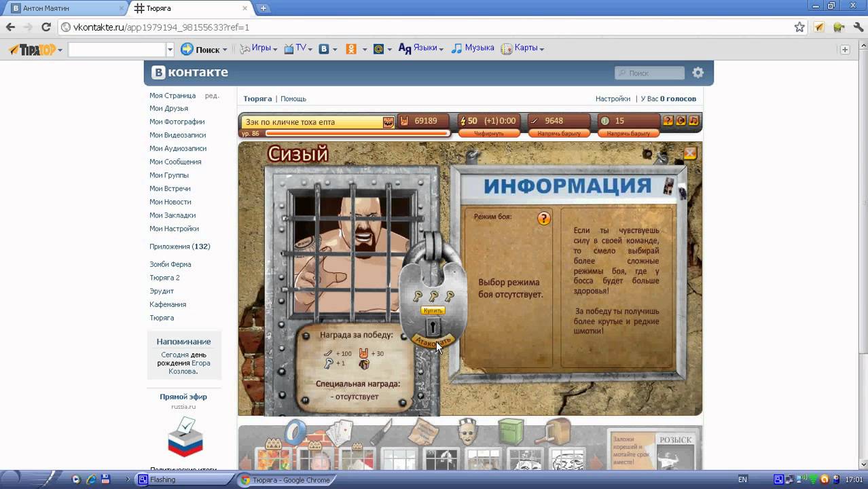
Task: Click the Flashing taskbar item
Action: (x=183, y=479)
